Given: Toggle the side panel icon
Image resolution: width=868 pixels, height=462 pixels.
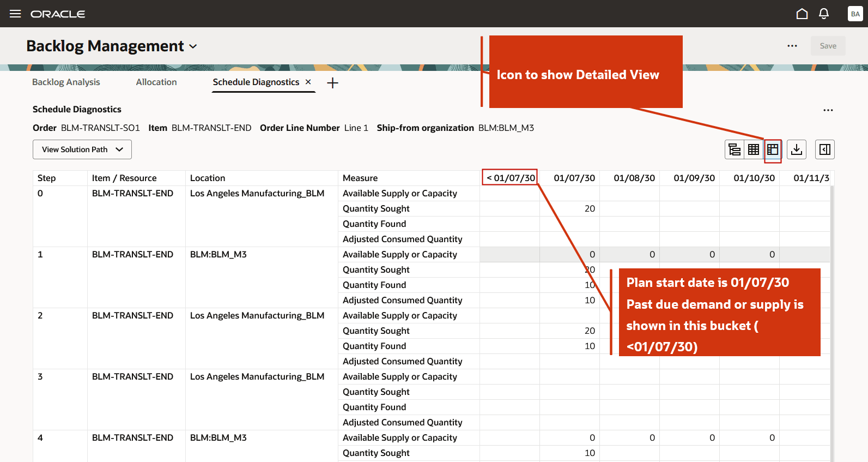Looking at the screenshot, I should click(825, 149).
